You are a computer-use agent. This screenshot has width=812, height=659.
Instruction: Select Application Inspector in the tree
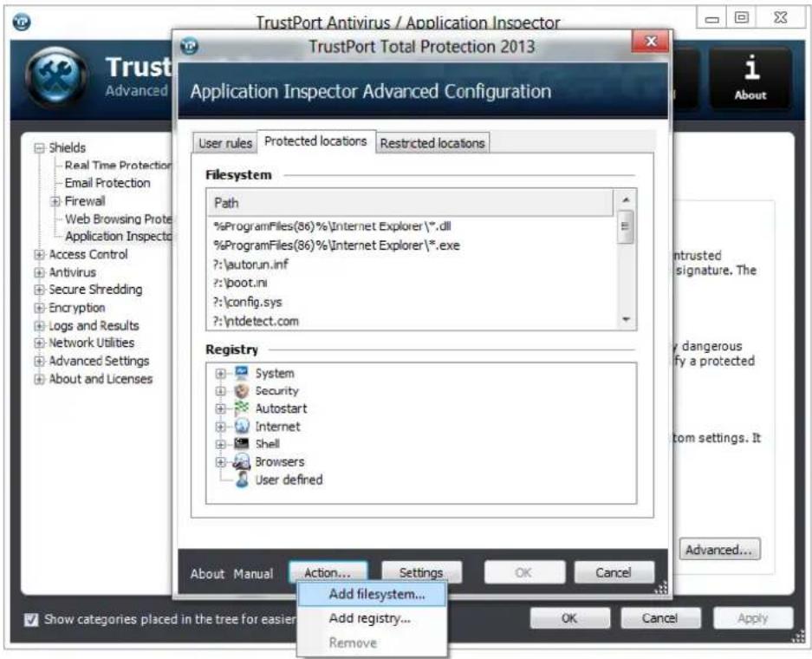[x=119, y=236]
